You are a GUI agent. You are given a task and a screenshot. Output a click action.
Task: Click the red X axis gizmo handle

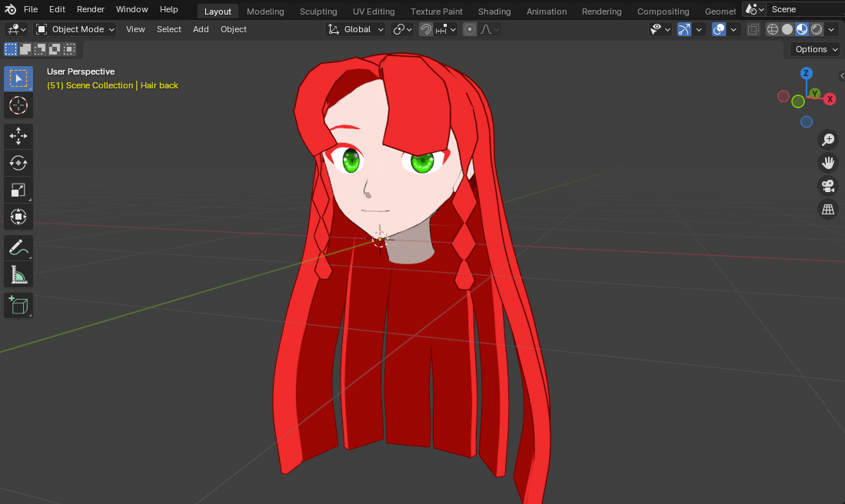click(x=830, y=99)
